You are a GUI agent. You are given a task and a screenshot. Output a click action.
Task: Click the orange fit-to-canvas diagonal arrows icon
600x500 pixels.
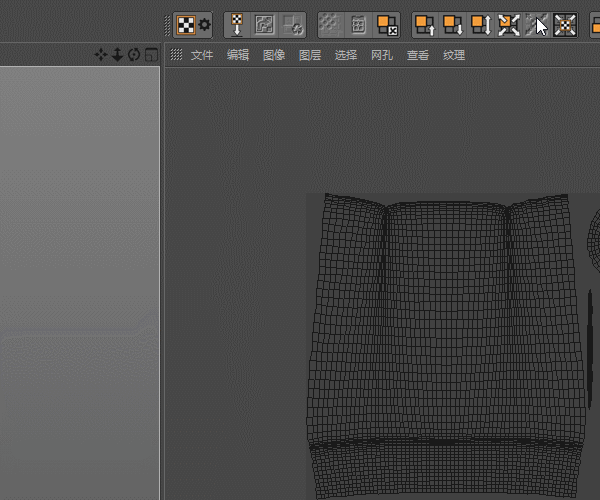[x=509, y=25]
